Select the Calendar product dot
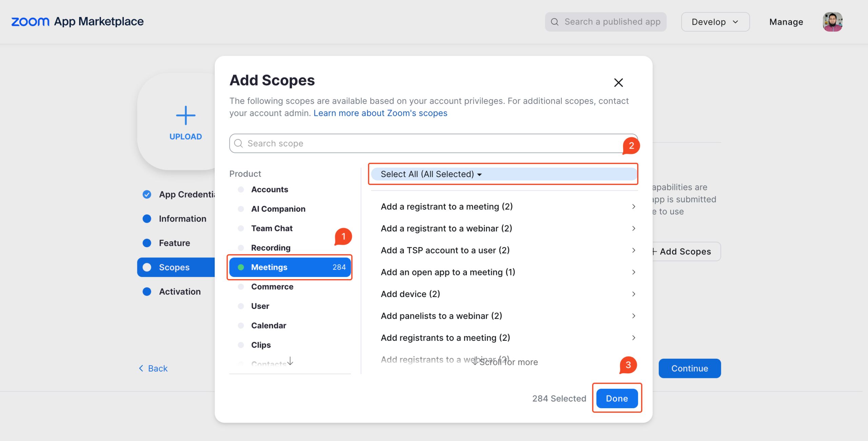 point(241,325)
